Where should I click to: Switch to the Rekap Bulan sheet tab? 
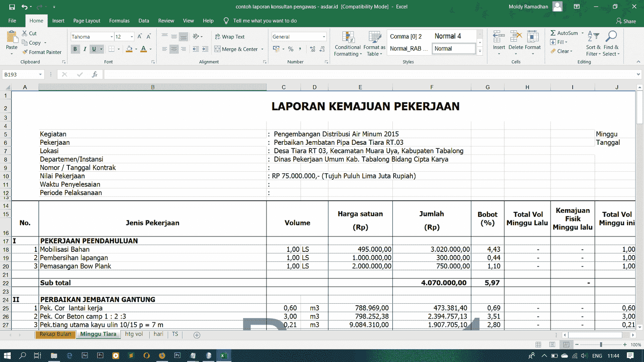tap(55, 334)
